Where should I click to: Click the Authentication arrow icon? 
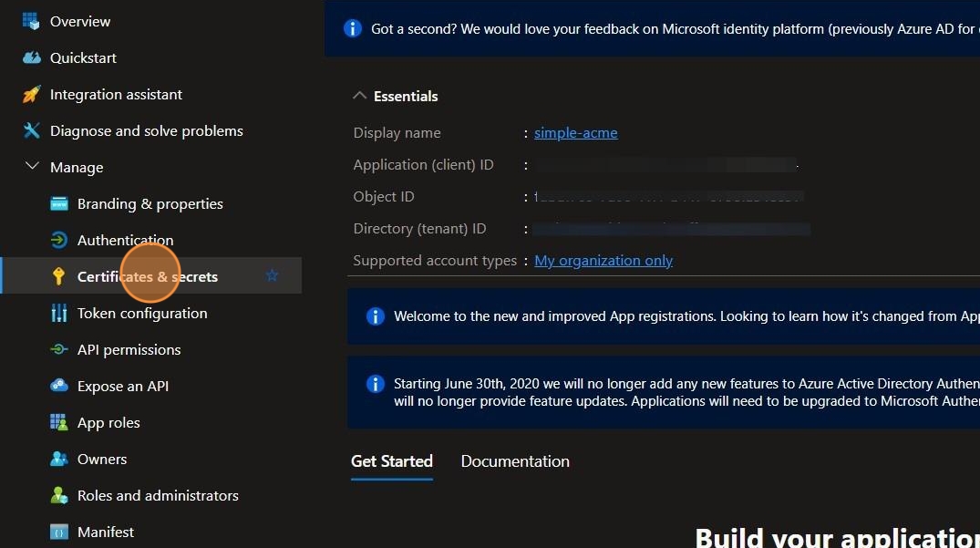pyautogui.click(x=58, y=240)
